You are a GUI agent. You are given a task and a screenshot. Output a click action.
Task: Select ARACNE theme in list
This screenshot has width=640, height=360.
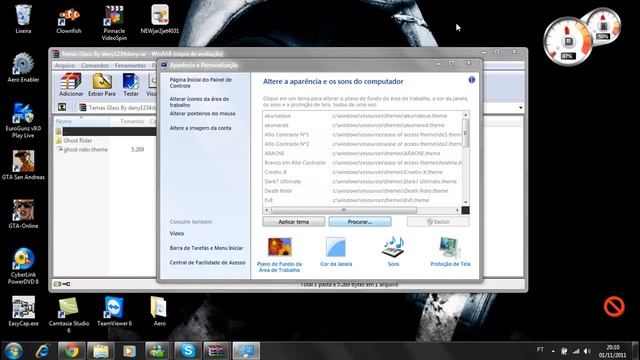click(x=362, y=153)
